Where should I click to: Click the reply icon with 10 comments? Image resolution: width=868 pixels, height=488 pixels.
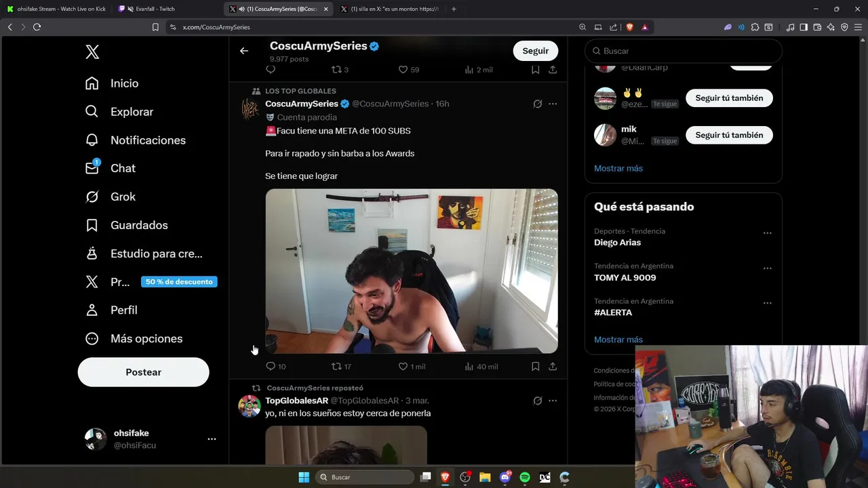pos(271,366)
